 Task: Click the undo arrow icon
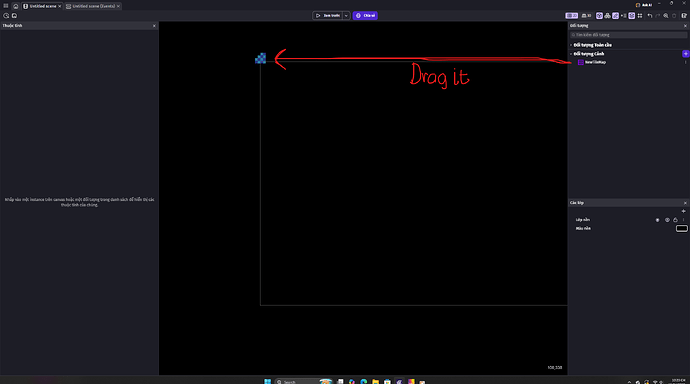(x=650, y=16)
